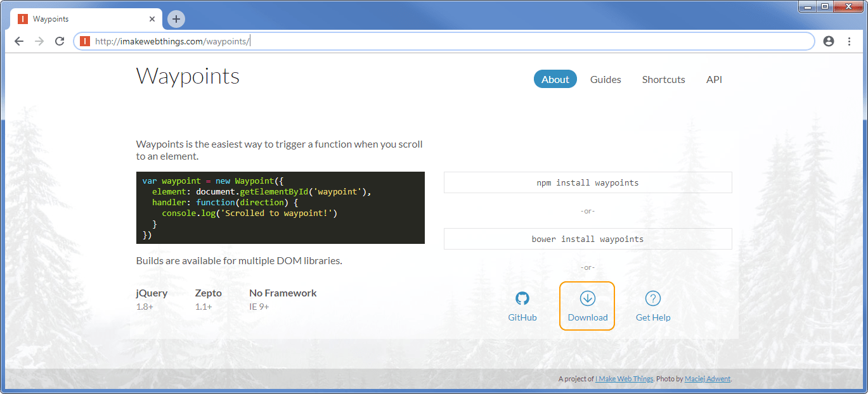868x394 pixels.
Task: Open the Guides navigation item
Action: [x=606, y=79]
